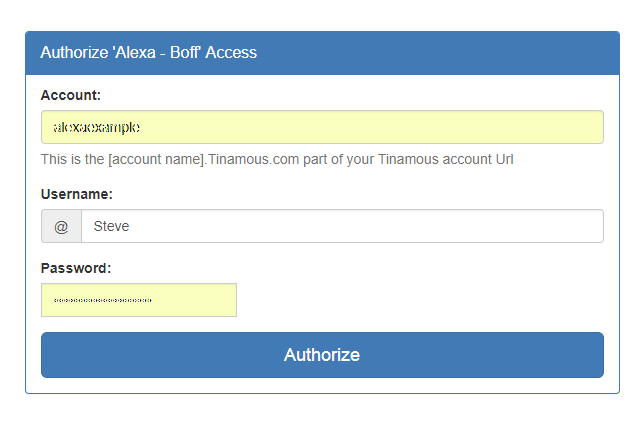Click the word 'Authorize' in the header bar
The width and height of the screenshot is (636, 423).
74,53
